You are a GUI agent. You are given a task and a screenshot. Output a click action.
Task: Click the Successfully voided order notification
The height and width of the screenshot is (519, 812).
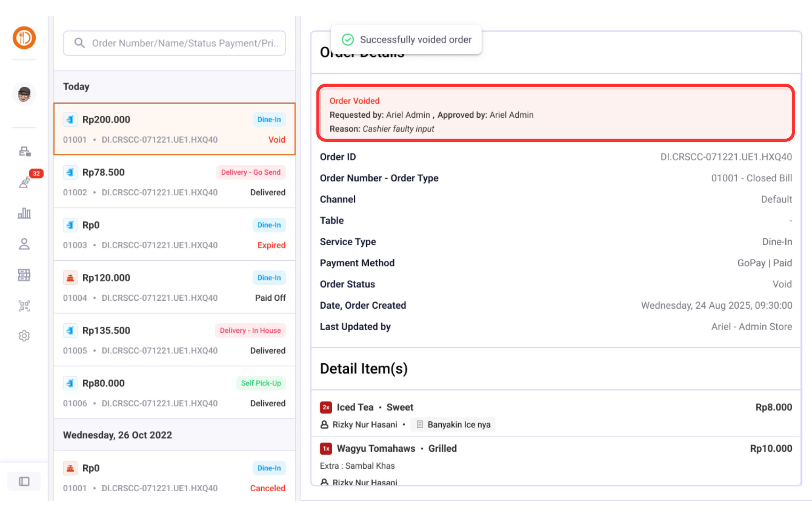[x=406, y=40]
